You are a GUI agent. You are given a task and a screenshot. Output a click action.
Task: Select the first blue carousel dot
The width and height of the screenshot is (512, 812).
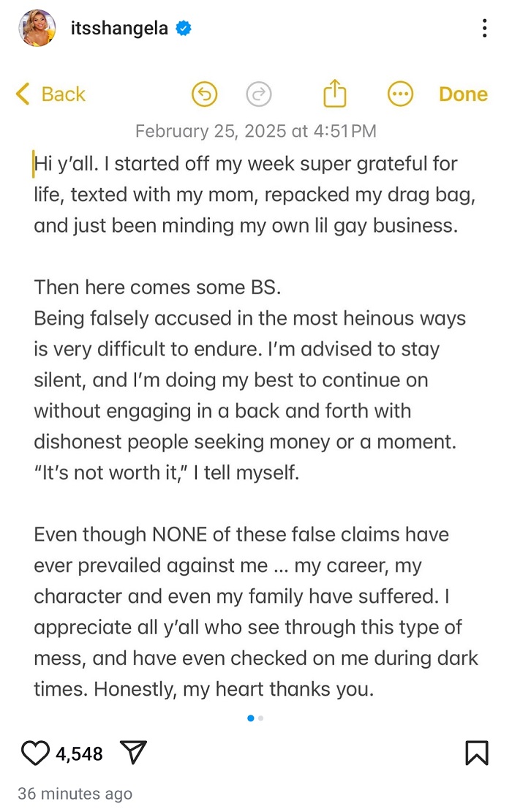tap(251, 718)
